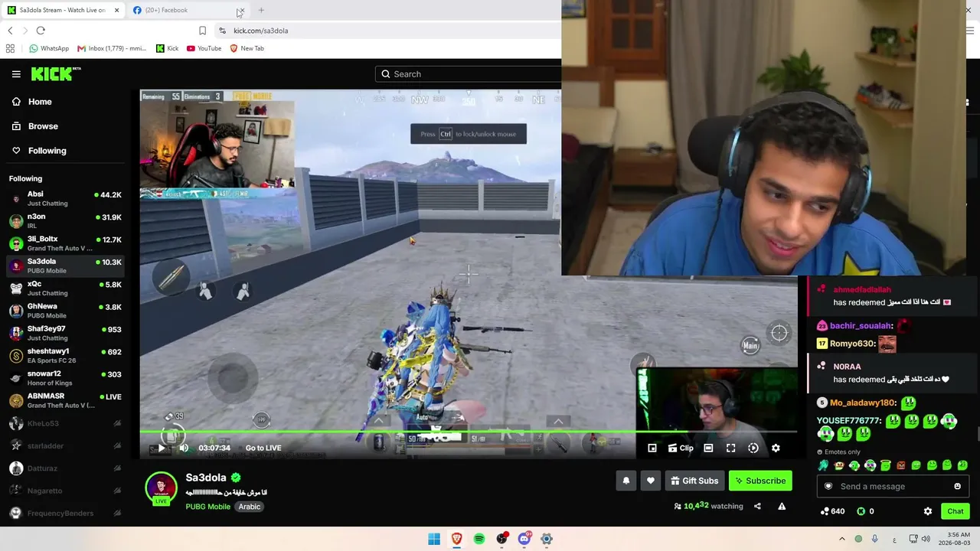The image size is (980, 551).
Task: Open xQc's Just Chatting stream
Action: pyautogui.click(x=65, y=289)
